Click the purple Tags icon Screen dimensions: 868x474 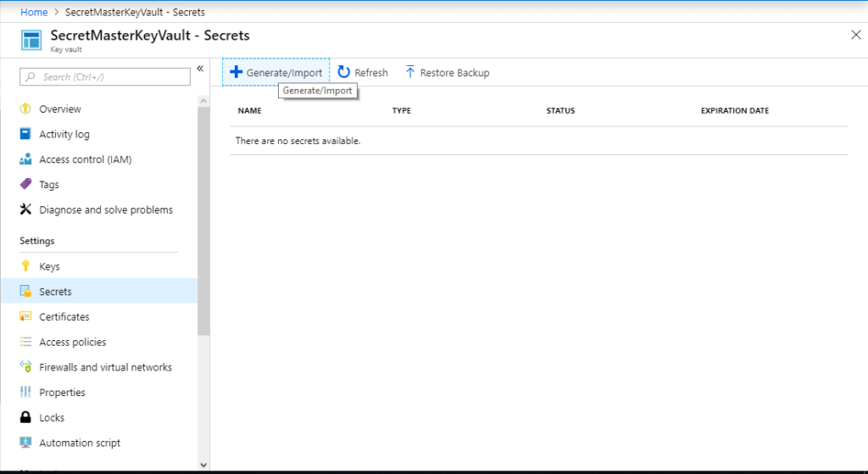(x=25, y=184)
